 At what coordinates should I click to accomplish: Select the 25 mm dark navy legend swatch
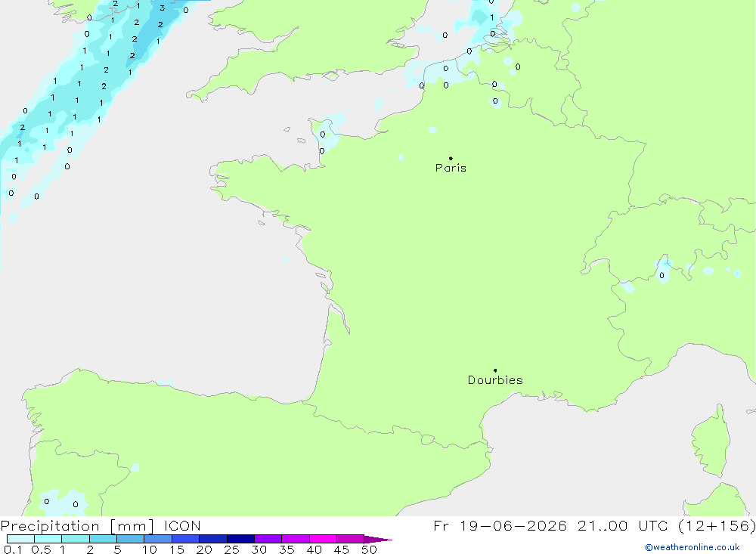(240, 539)
